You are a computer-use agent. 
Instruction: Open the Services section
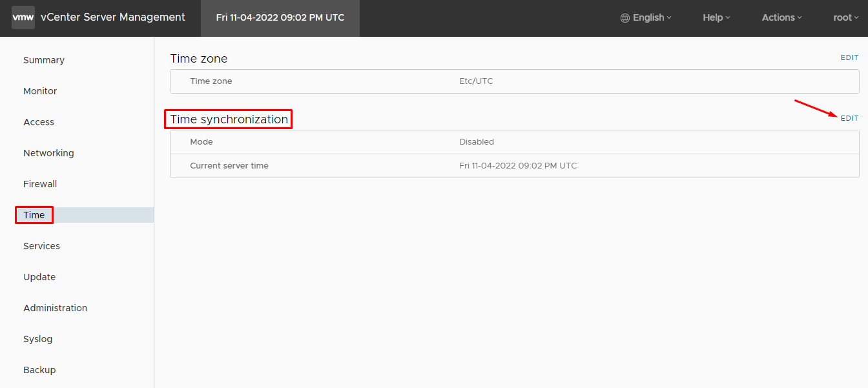pyautogui.click(x=41, y=246)
